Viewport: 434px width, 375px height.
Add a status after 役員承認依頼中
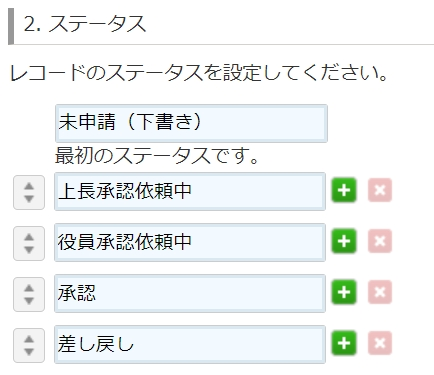point(344,241)
